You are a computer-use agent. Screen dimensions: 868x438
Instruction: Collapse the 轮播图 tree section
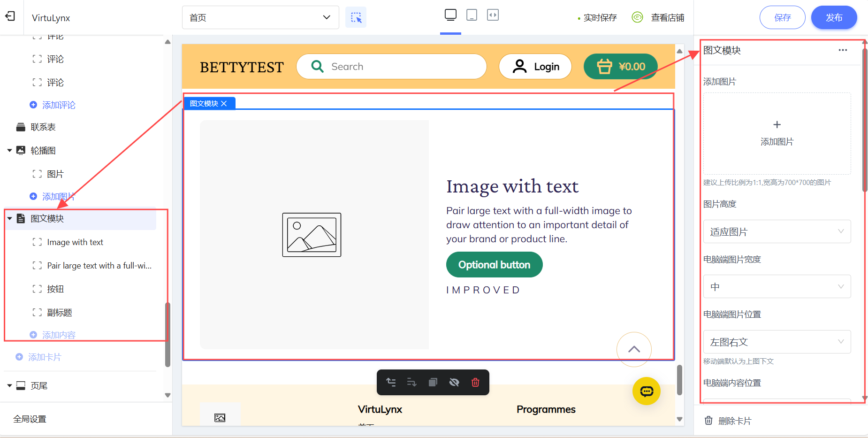[x=9, y=150]
